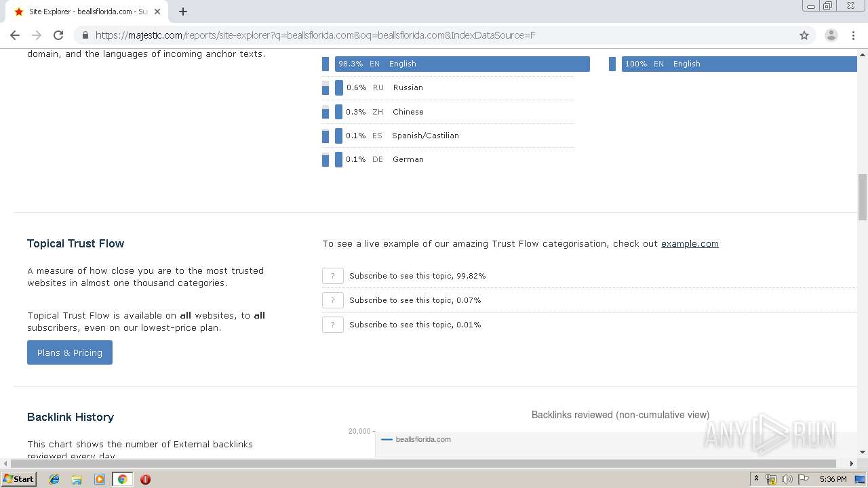Click the padlock site info icon
Image resolution: width=868 pixels, height=488 pixels.
pos(85,35)
